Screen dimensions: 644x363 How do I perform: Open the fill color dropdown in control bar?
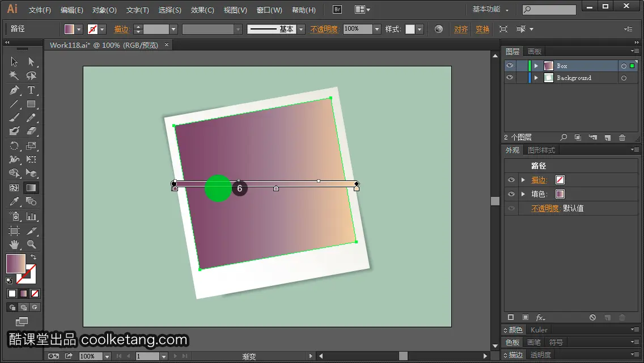point(79,29)
